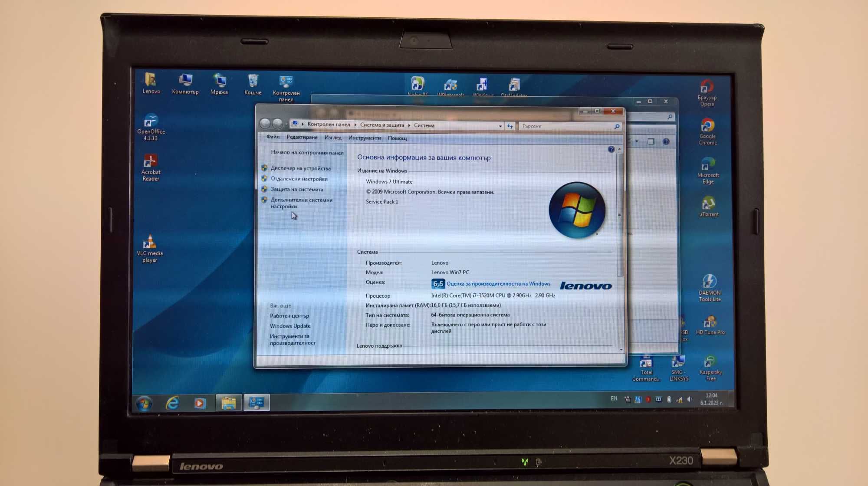
Task: Open the Инструменти menu
Action: click(x=365, y=138)
